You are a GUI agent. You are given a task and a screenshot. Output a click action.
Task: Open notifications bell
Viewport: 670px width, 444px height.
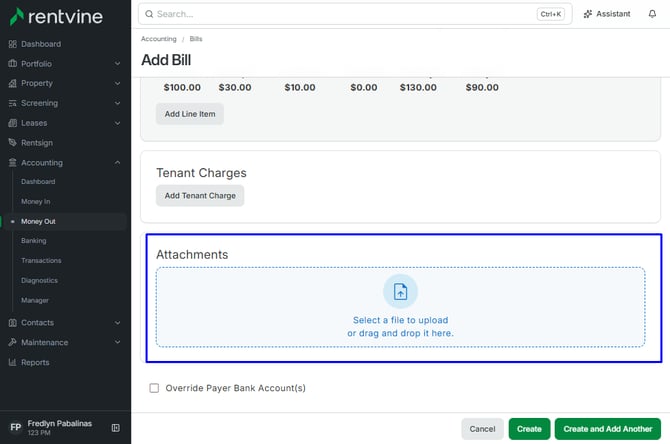(652, 14)
